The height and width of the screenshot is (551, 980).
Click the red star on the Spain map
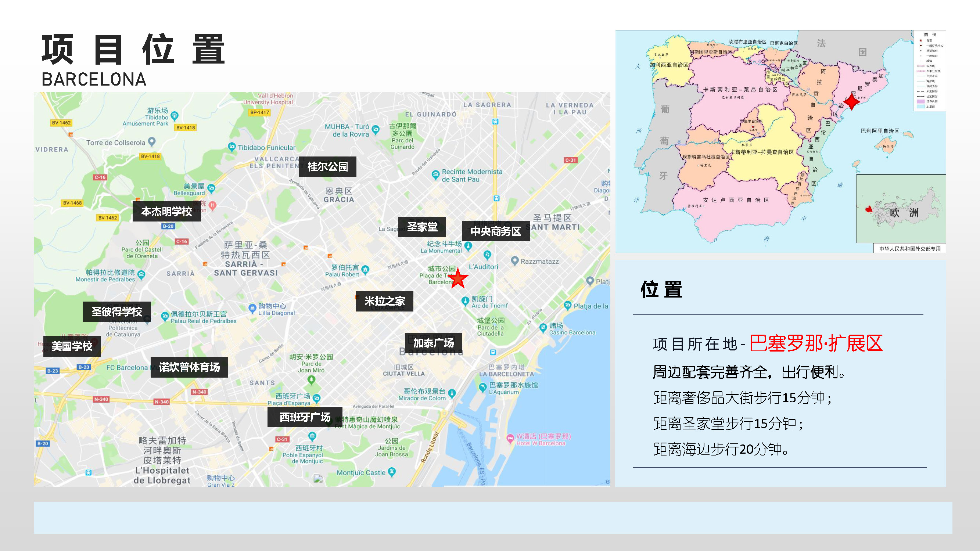(851, 101)
